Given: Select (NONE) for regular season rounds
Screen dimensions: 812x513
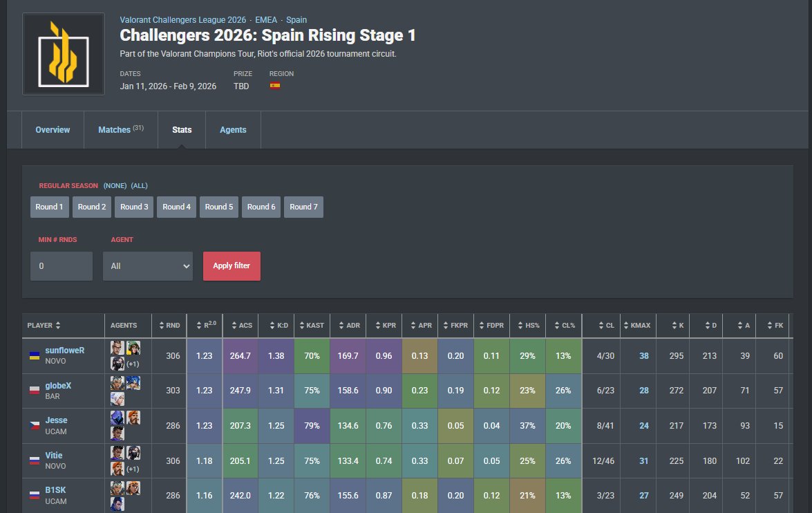Looking at the screenshot, I should click(x=115, y=185).
